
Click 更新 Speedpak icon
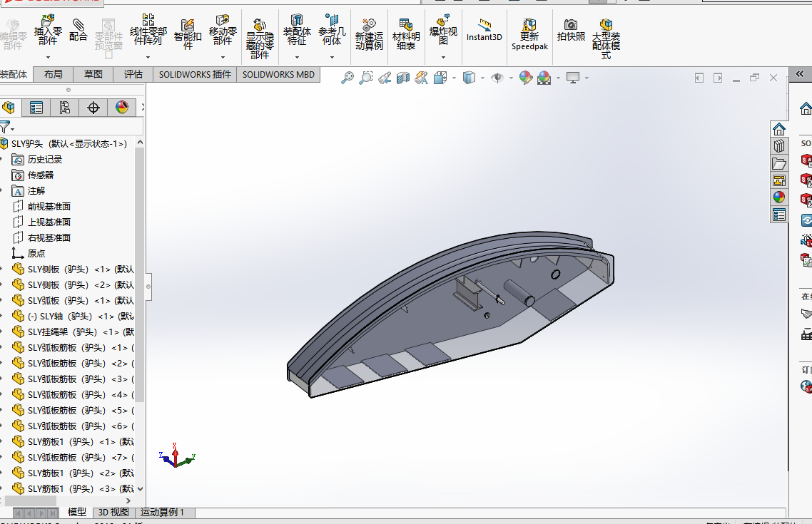(529, 34)
